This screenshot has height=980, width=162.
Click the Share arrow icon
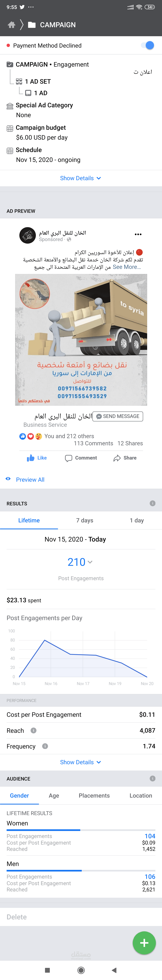[x=117, y=458]
